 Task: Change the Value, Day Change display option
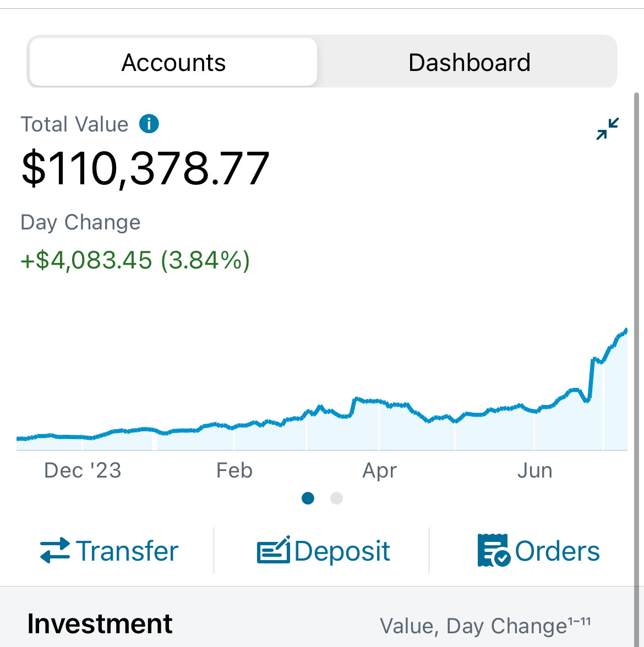click(485, 626)
